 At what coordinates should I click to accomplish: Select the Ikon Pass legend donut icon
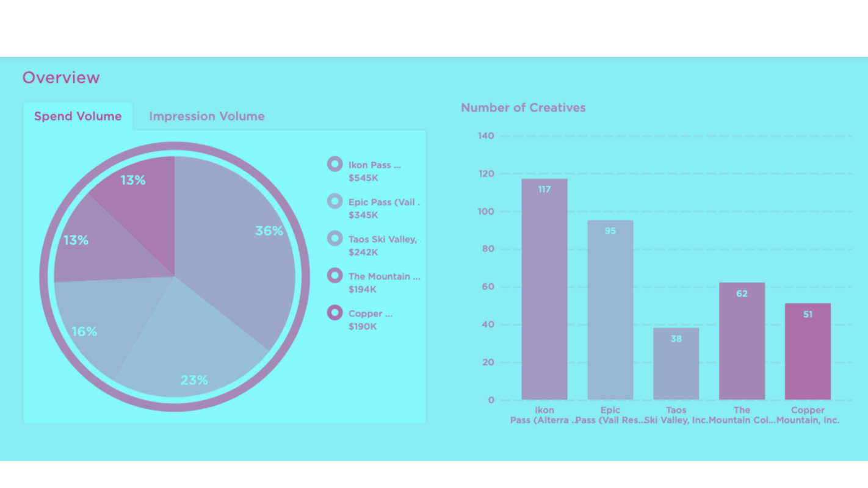point(335,163)
